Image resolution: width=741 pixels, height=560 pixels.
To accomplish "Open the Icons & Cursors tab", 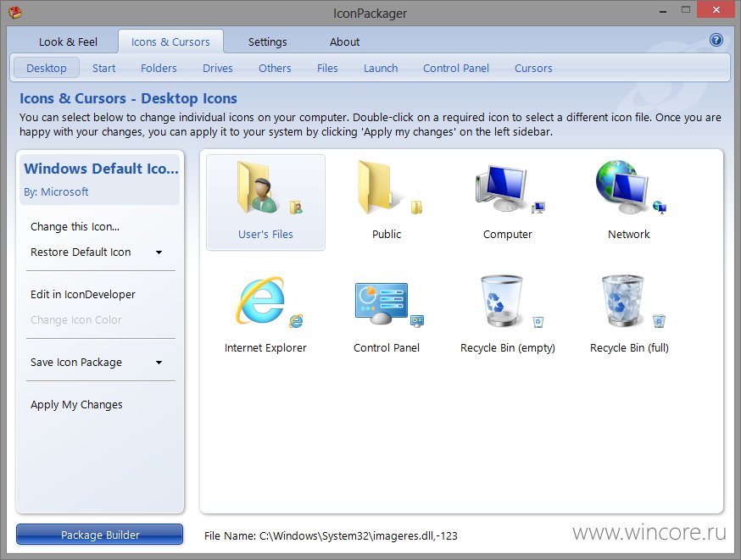I will [170, 42].
